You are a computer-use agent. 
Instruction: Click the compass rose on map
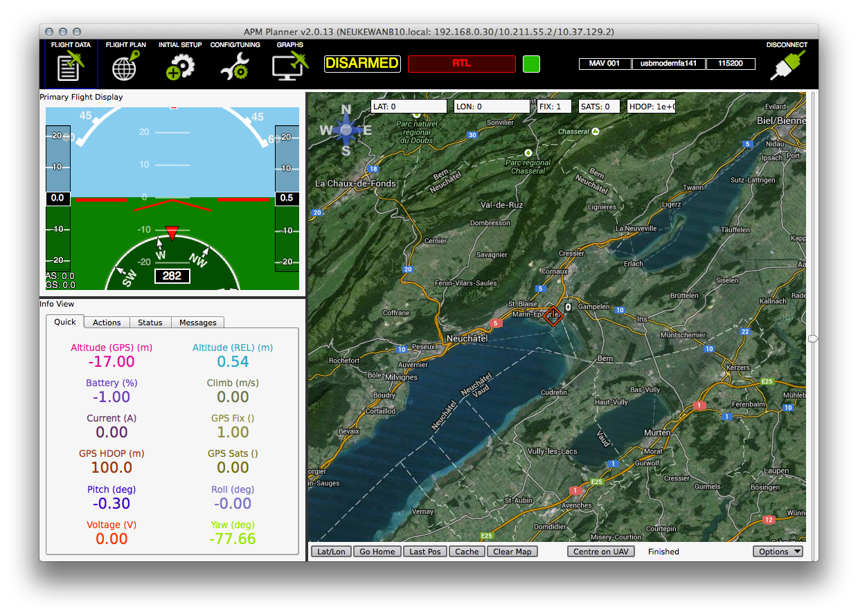click(346, 130)
